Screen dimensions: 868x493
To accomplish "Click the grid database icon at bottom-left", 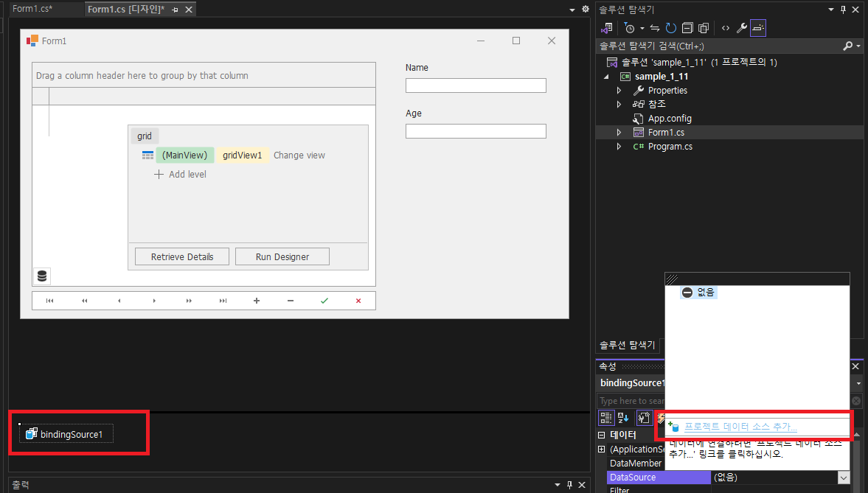I will (41, 276).
